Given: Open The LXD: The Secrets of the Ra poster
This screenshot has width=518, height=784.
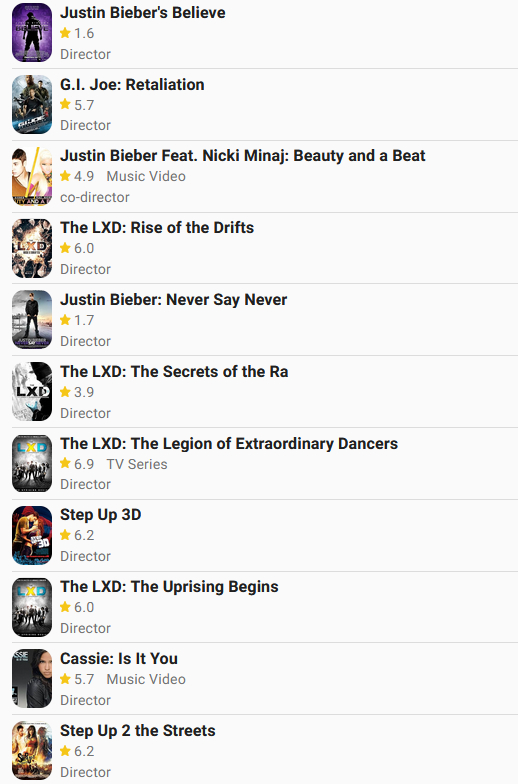Looking at the screenshot, I should coord(32,392).
